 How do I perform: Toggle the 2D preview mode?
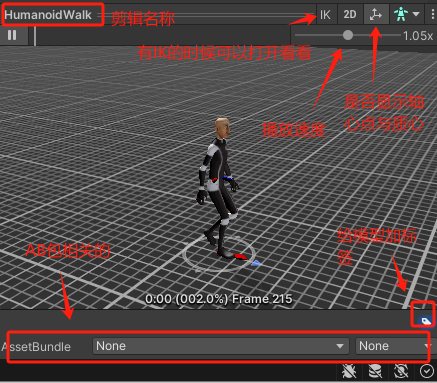point(350,15)
